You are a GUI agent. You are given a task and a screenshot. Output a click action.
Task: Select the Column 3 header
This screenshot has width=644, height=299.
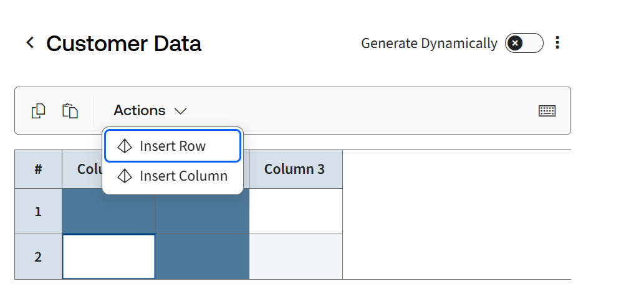[296, 169]
